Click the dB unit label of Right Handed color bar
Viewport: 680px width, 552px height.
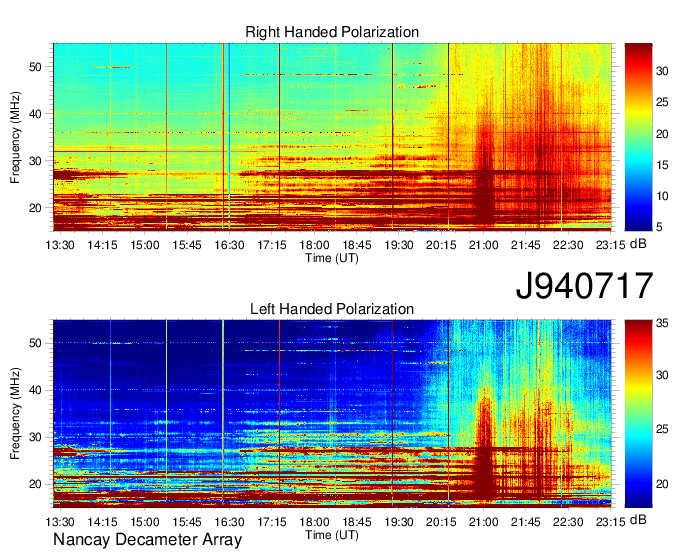point(638,244)
